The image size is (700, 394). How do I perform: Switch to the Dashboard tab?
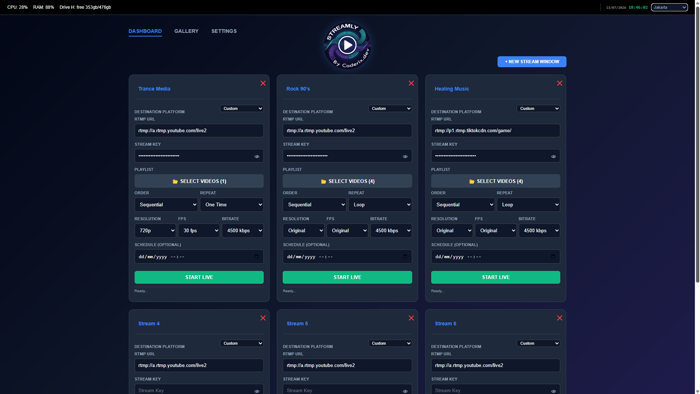pyautogui.click(x=145, y=31)
